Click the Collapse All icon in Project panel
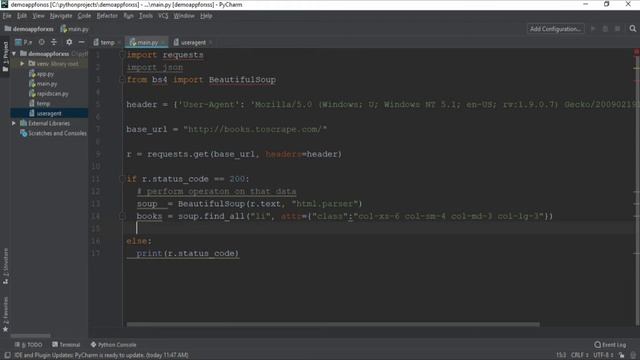 [54, 42]
